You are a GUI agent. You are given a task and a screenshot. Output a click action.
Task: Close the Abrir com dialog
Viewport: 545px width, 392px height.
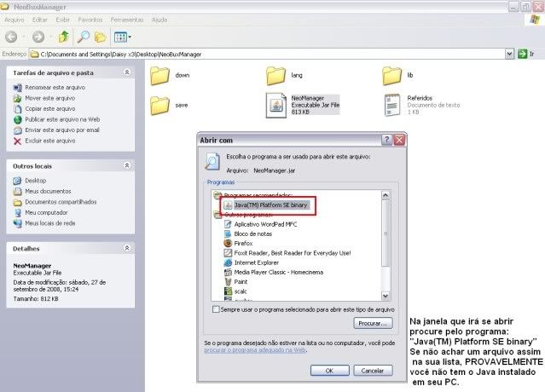[x=399, y=140]
